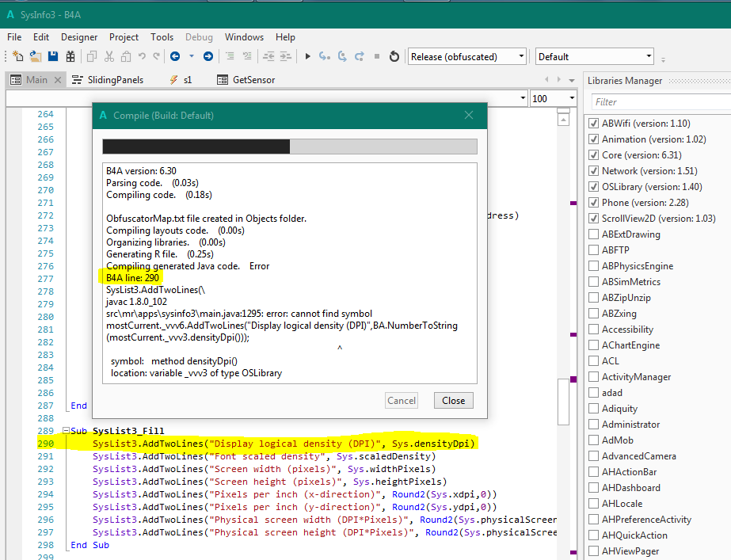Switch to the SlidingPanels tab

click(x=115, y=80)
